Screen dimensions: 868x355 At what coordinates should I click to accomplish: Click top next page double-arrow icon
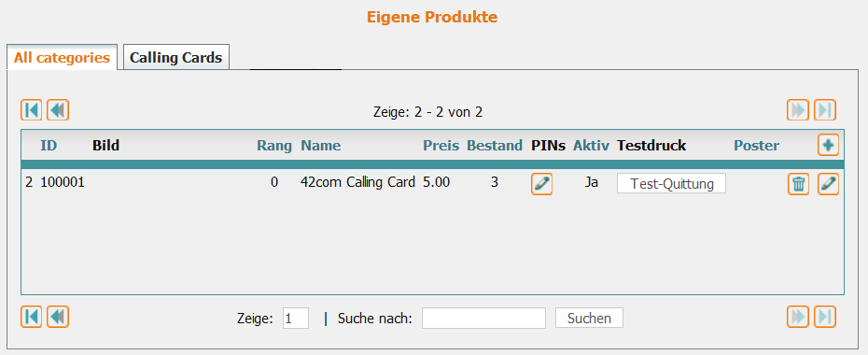point(798,110)
